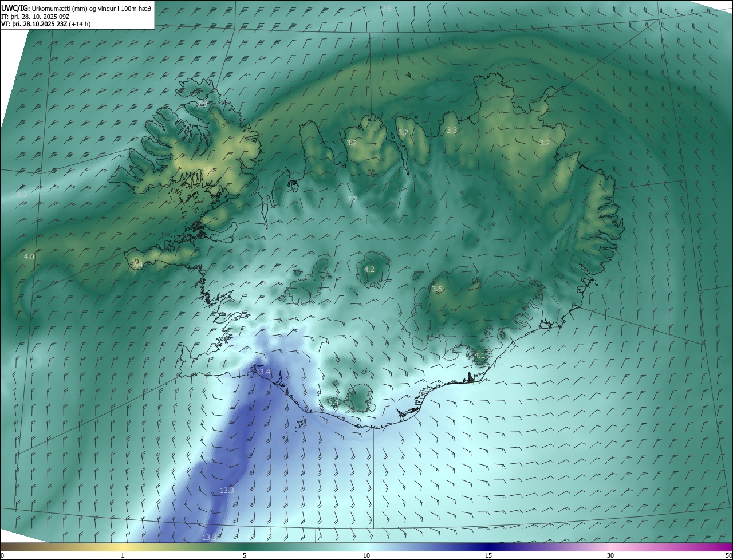This screenshot has height=560, width=733.
Task: Click the 3.5 value label on the map
Action: [437, 289]
